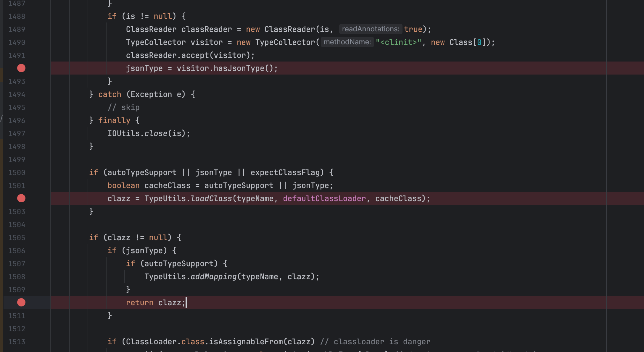
Task: Click the catch keyword on line 1494
Action: tap(110, 94)
